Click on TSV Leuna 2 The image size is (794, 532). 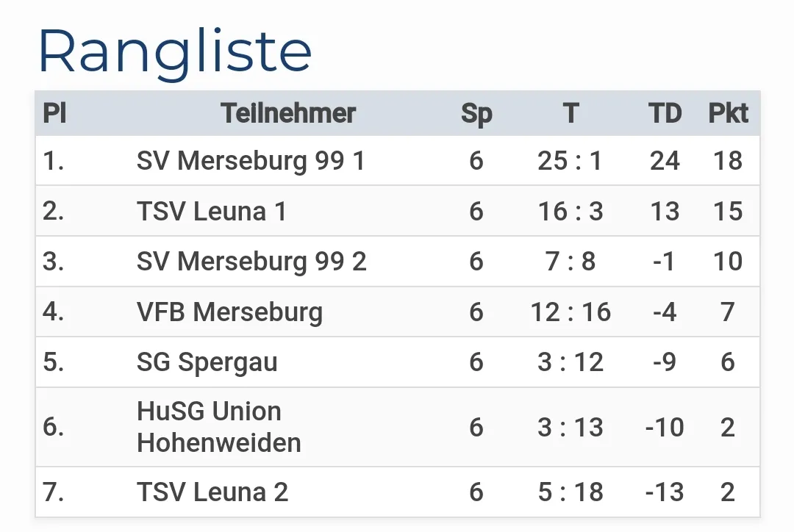[x=212, y=492]
